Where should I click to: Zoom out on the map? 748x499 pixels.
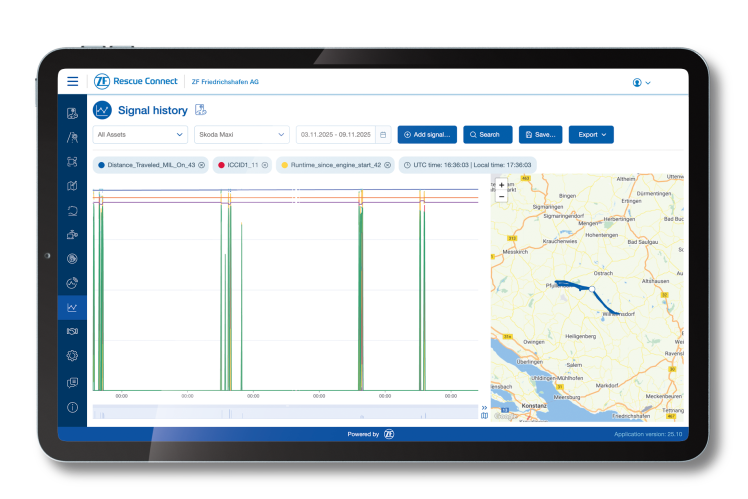pos(501,196)
